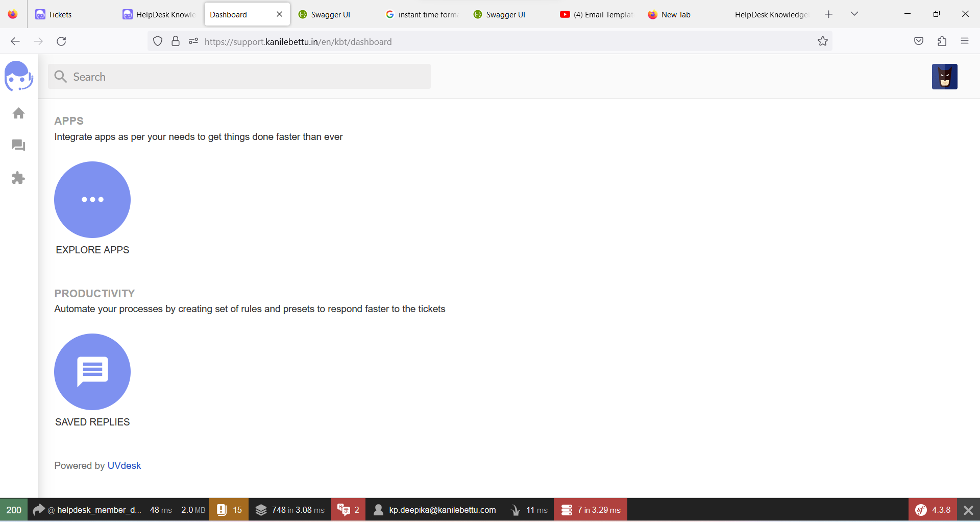Open the Firefox application menu
The height and width of the screenshot is (522, 980).
click(965, 41)
